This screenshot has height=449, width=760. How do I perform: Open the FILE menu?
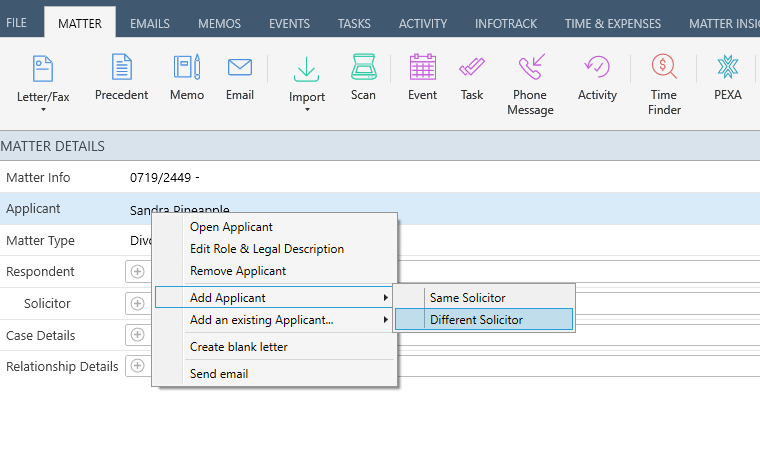pyautogui.click(x=16, y=23)
